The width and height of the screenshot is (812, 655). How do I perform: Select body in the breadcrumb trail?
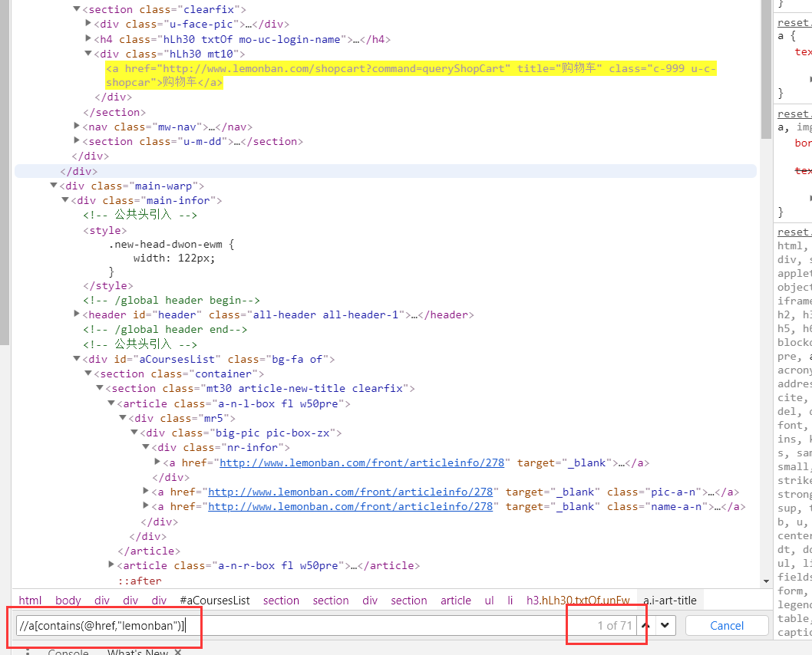tap(68, 601)
